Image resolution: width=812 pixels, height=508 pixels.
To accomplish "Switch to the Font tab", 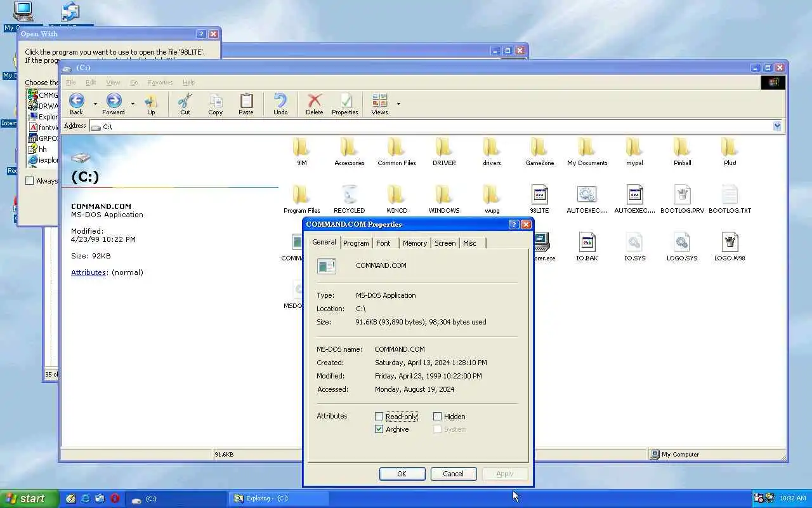I will tap(383, 243).
